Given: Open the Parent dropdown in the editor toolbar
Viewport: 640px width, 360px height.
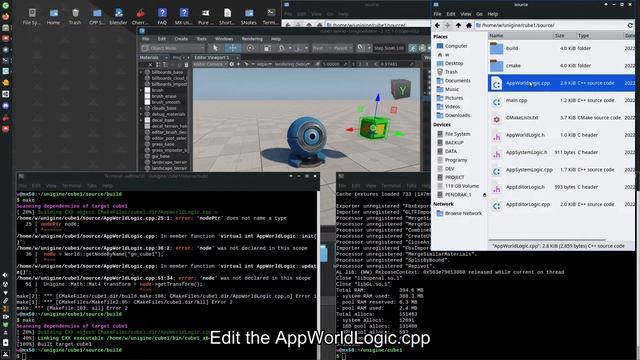Looking at the screenshot, I should pos(342,48).
